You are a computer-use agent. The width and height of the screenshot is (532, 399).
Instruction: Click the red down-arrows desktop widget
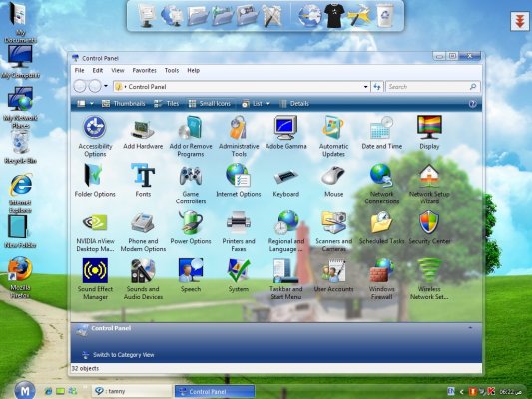[x=520, y=21]
